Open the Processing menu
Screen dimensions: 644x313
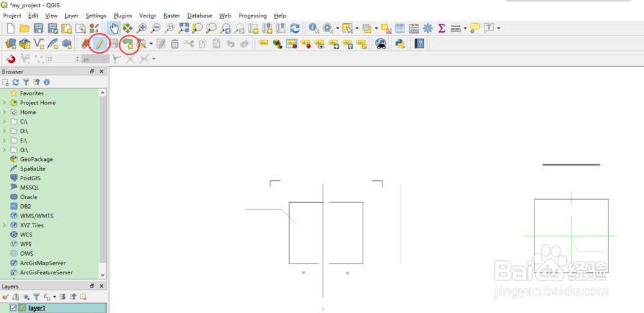(252, 15)
